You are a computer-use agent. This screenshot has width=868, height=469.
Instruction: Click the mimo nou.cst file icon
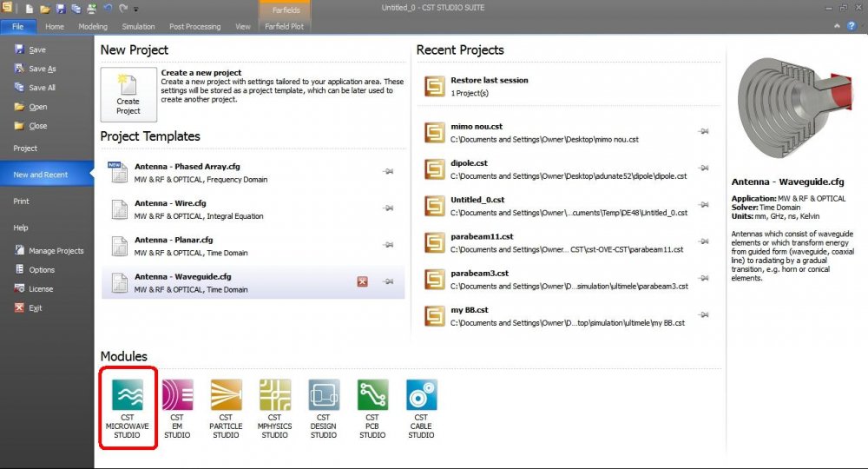pos(435,133)
